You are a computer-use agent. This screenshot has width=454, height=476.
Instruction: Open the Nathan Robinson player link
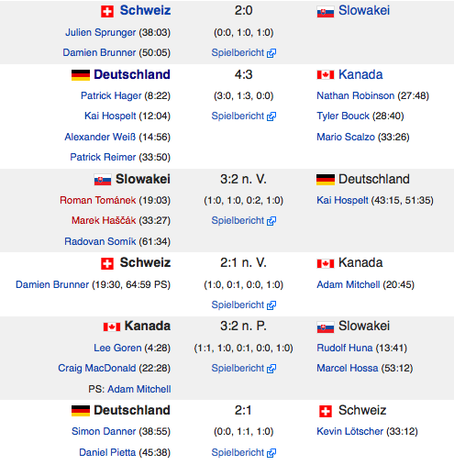(x=356, y=95)
